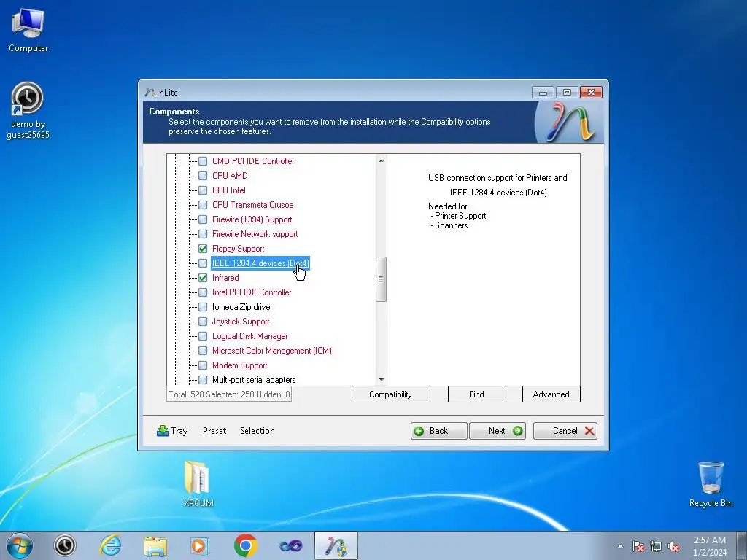Open Windows Media Player from taskbar
Image resolution: width=747 pixels, height=560 pixels.
[200, 545]
